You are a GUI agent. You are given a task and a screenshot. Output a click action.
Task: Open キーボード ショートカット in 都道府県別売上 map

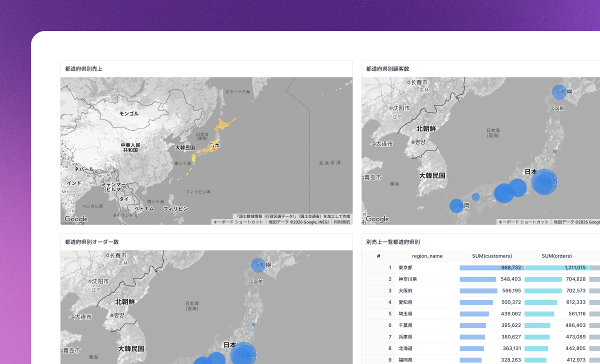[238, 222]
